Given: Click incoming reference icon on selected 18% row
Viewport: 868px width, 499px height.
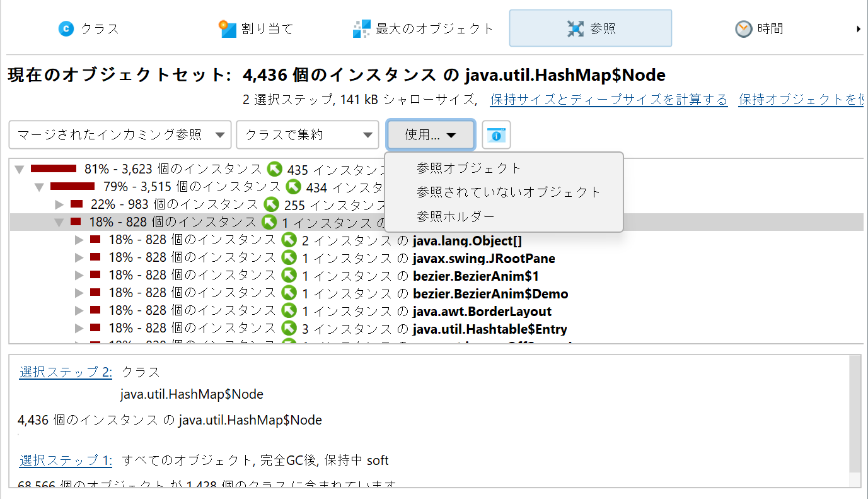Looking at the screenshot, I should pos(269,222).
